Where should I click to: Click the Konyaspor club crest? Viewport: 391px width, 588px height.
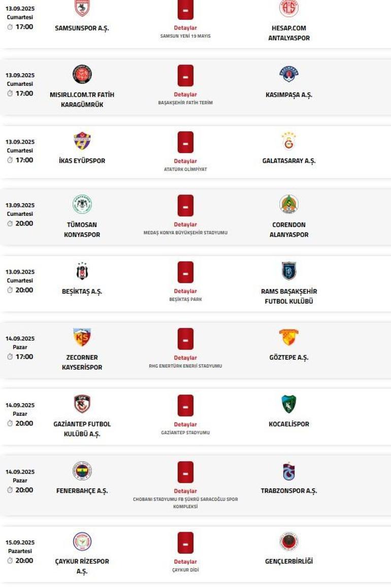click(82, 204)
